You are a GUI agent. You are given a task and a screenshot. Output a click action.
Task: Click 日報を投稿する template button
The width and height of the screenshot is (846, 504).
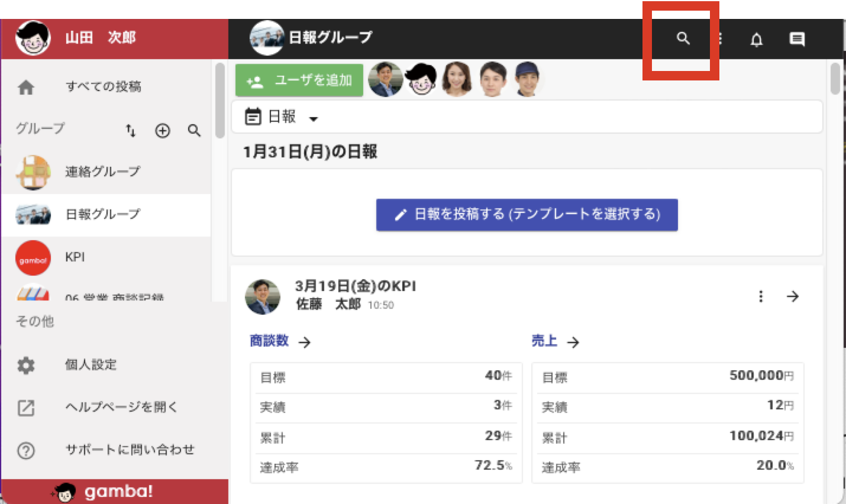[x=527, y=214]
